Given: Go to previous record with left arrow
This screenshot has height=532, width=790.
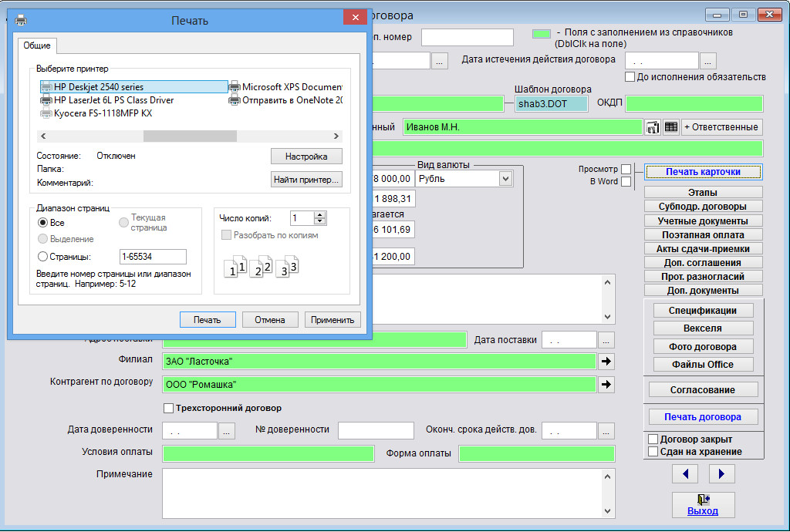Looking at the screenshot, I should [x=685, y=473].
